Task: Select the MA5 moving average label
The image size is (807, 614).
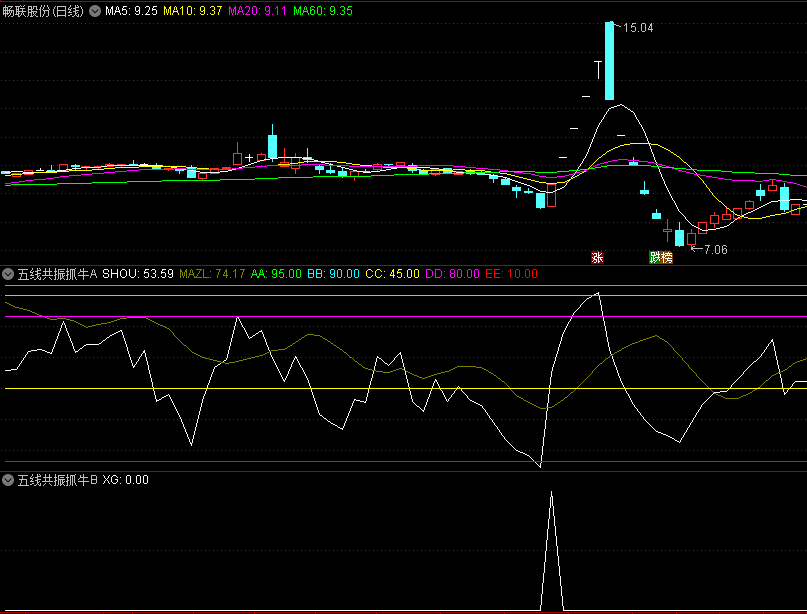Action: tap(131, 11)
